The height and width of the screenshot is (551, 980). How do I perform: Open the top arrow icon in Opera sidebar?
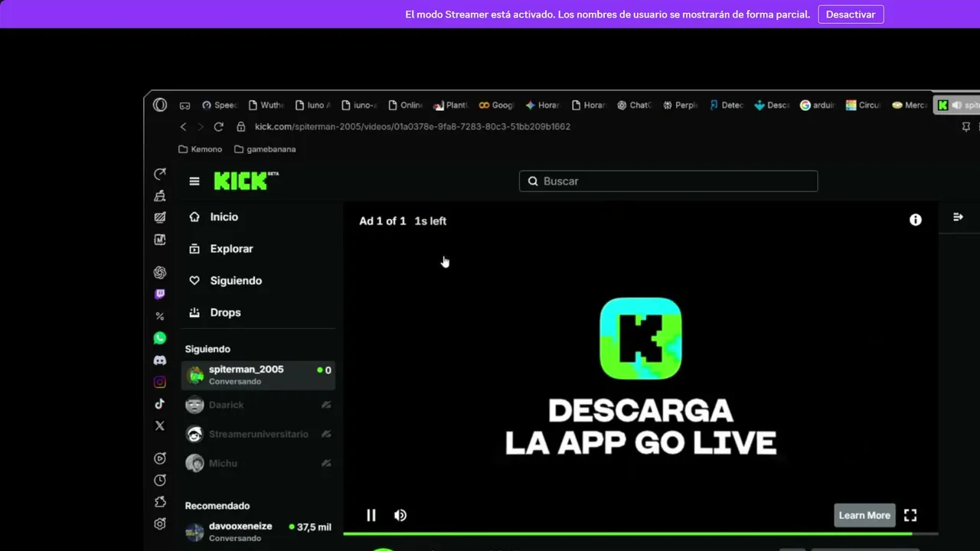pyautogui.click(x=160, y=174)
